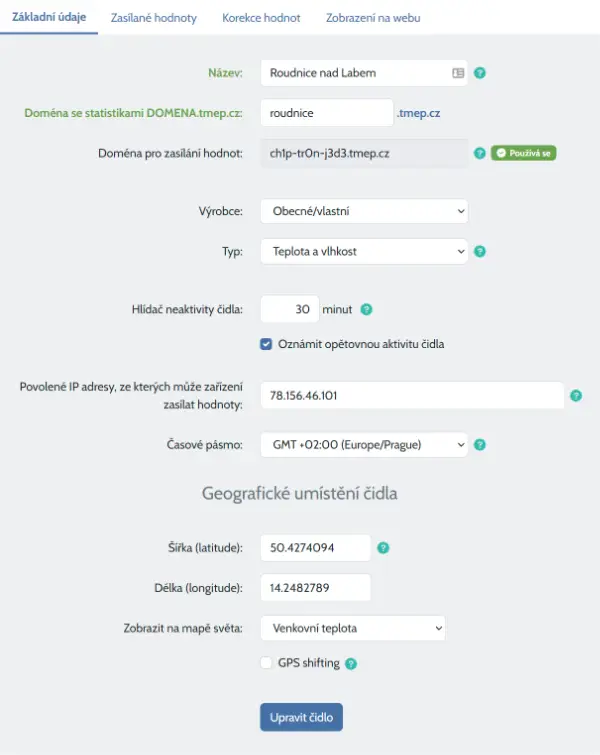Expand the Typ dropdown showing Teplota a vlhkost
The height and width of the screenshot is (755, 600).
point(363,252)
